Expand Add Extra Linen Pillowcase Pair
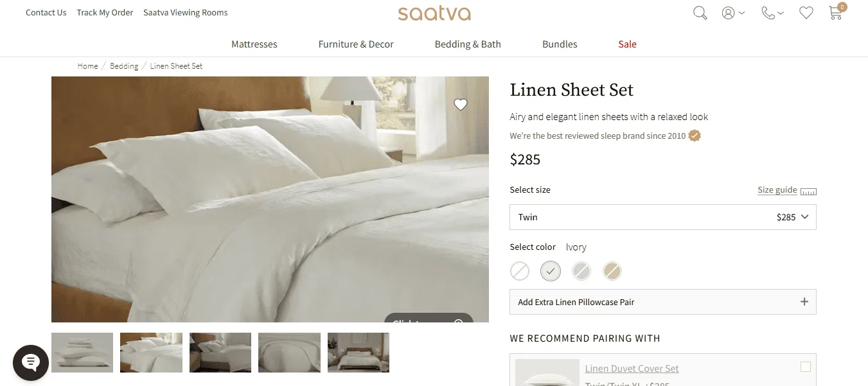The width and height of the screenshot is (868, 386). click(663, 302)
